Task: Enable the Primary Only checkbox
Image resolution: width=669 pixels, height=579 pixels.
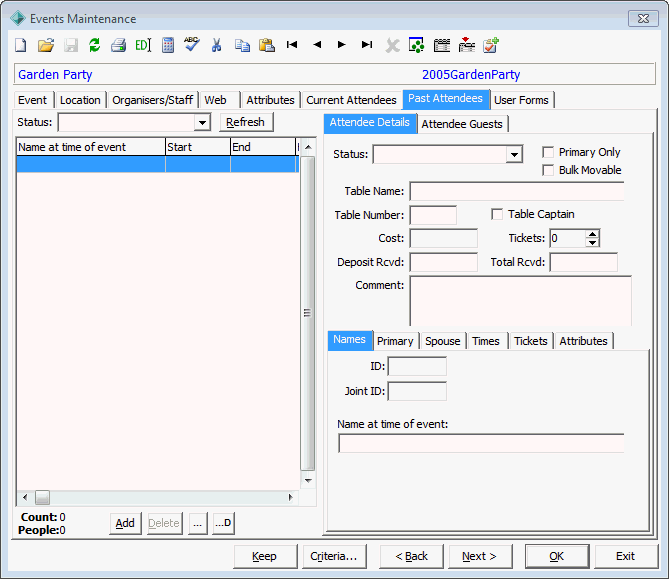Action: coord(548,152)
